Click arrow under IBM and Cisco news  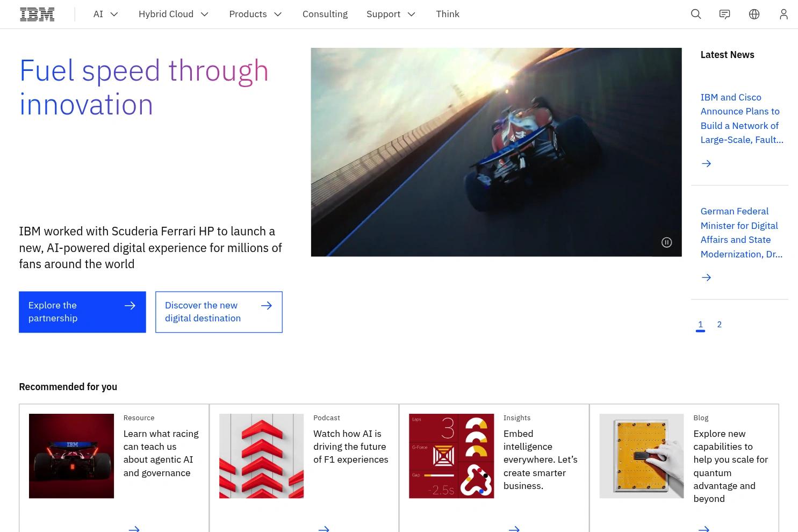point(707,163)
